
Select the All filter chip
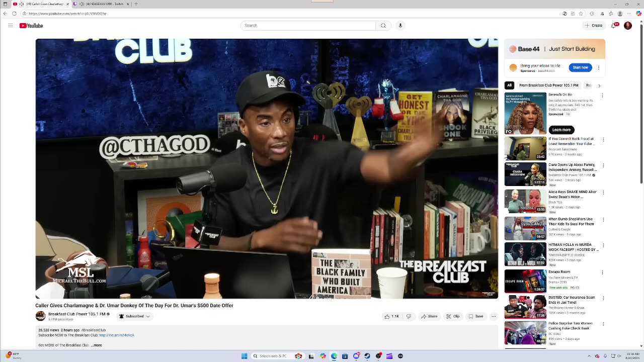(x=509, y=85)
